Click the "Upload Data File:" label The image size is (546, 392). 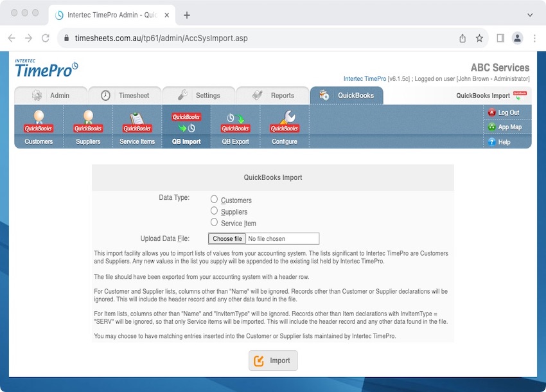click(x=164, y=238)
